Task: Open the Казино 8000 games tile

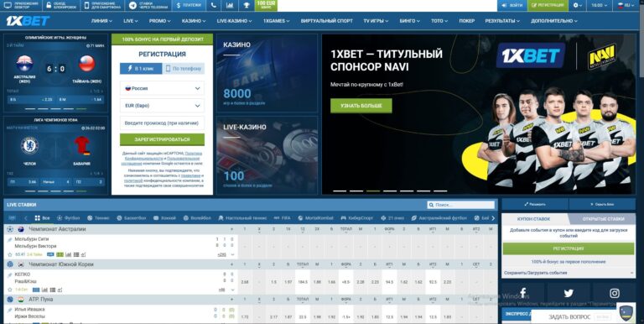Action: [x=267, y=73]
